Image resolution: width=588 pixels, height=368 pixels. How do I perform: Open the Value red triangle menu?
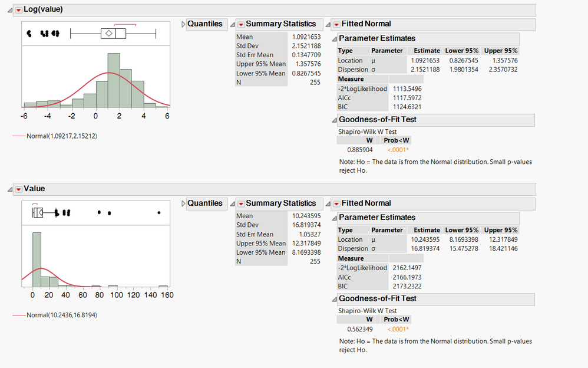(x=18, y=189)
